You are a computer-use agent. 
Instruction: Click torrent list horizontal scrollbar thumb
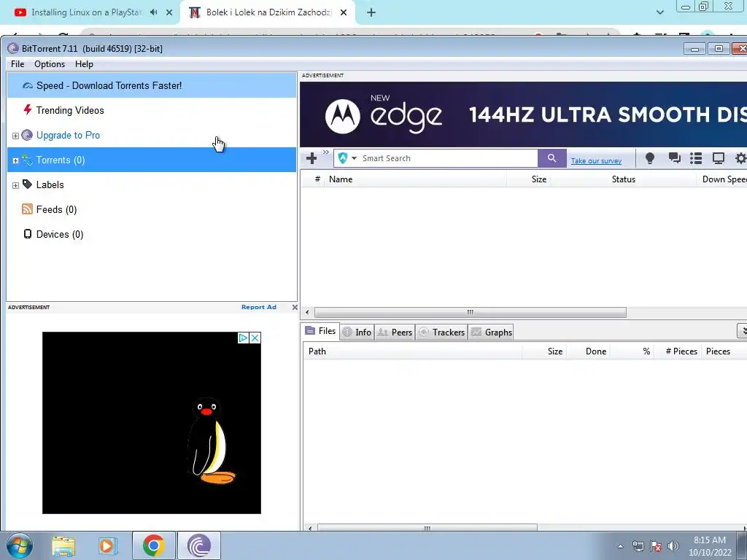click(x=471, y=312)
